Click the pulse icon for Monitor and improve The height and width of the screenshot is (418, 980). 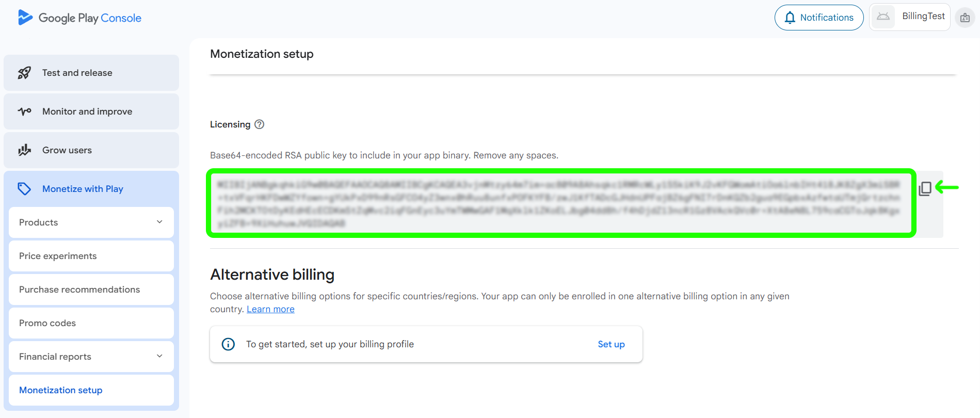(24, 111)
